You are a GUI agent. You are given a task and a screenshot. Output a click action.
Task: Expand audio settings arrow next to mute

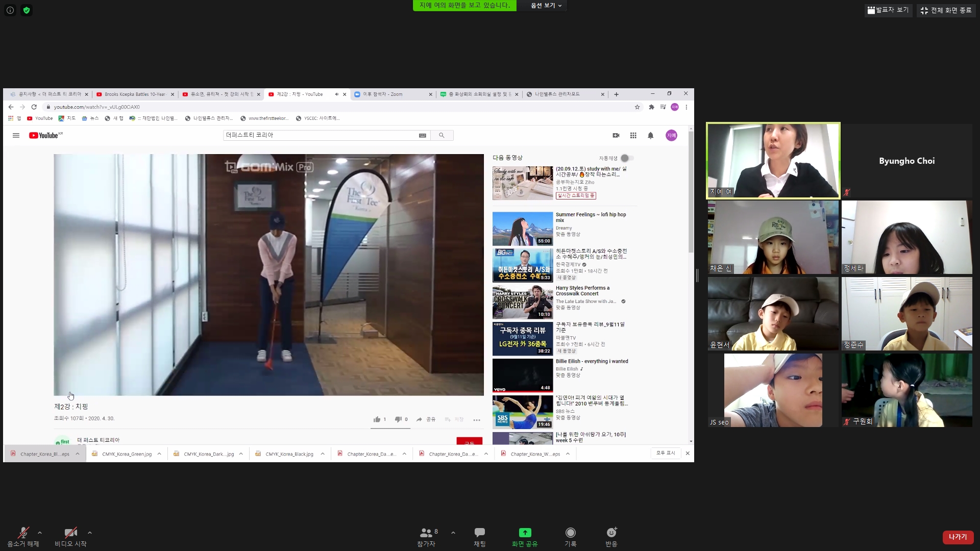point(40,533)
